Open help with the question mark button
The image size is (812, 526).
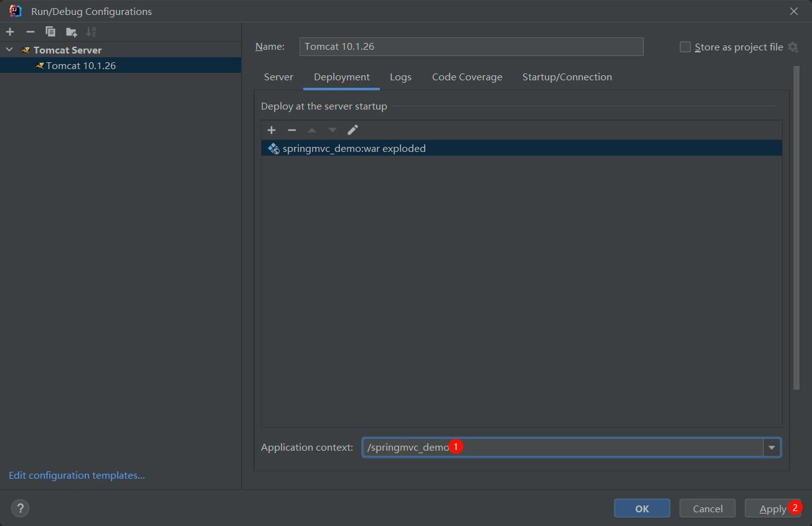click(x=20, y=508)
